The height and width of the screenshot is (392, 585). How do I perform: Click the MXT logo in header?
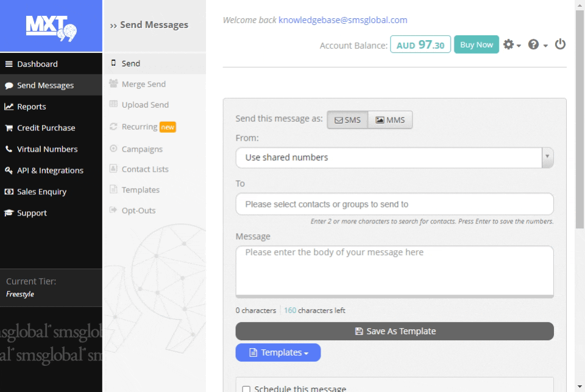point(51,26)
